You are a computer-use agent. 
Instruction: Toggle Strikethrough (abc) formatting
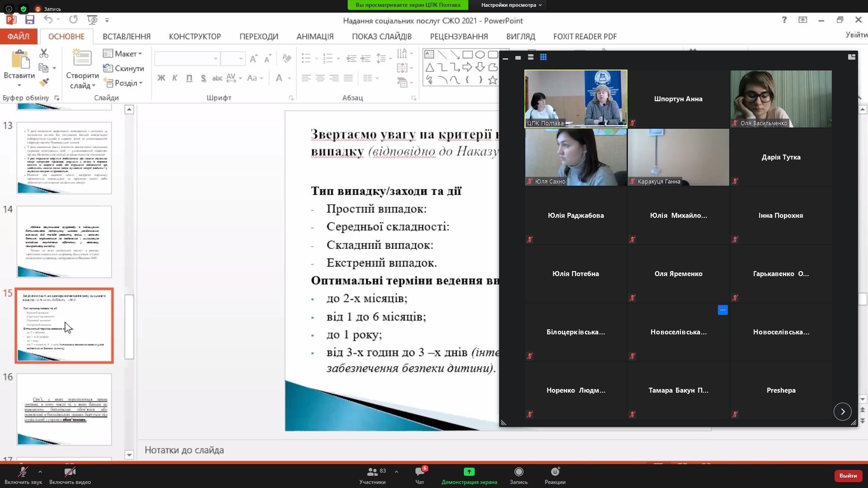217,78
